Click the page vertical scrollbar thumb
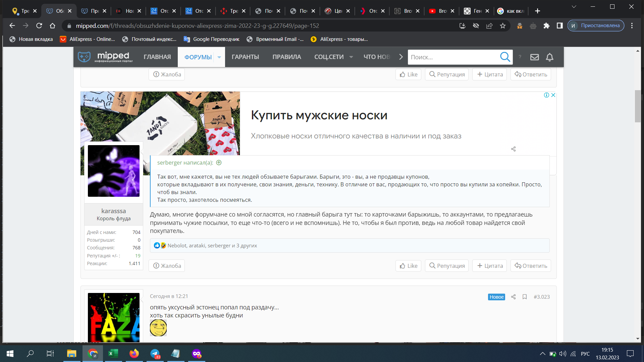Image resolution: width=644 pixels, height=362 pixels. (x=638, y=106)
